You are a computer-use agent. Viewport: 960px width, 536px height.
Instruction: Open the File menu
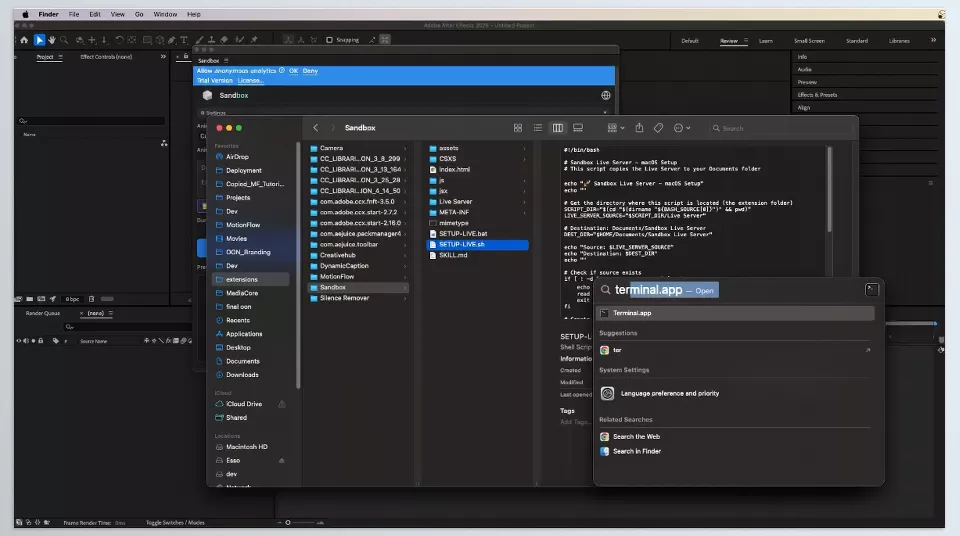point(73,14)
